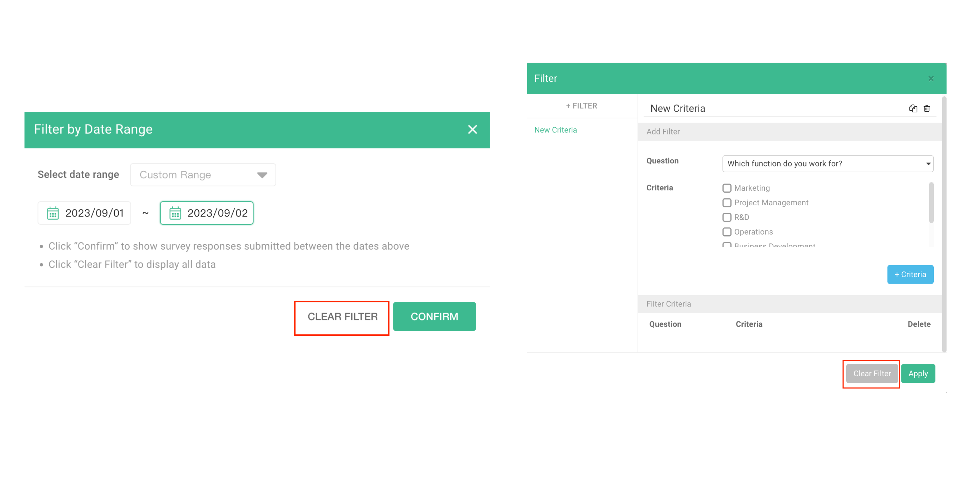Screen dimensions: 980x491
Task: Select the Operations checkbox
Action: [x=726, y=232]
